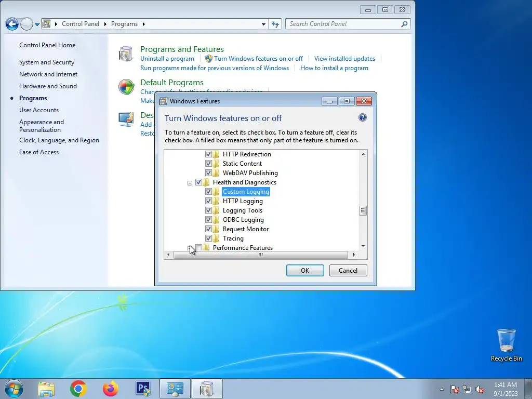Image resolution: width=532 pixels, height=399 pixels.
Task: Click the Control Panel icon in address bar
Action: click(47, 24)
